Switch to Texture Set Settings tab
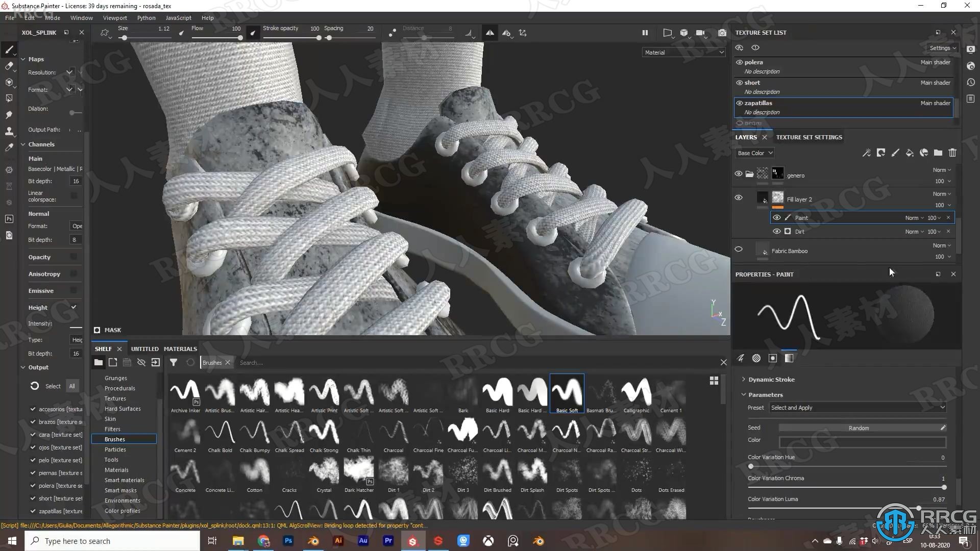The width and height of the screenshot is (980, 551). [809, 137]
